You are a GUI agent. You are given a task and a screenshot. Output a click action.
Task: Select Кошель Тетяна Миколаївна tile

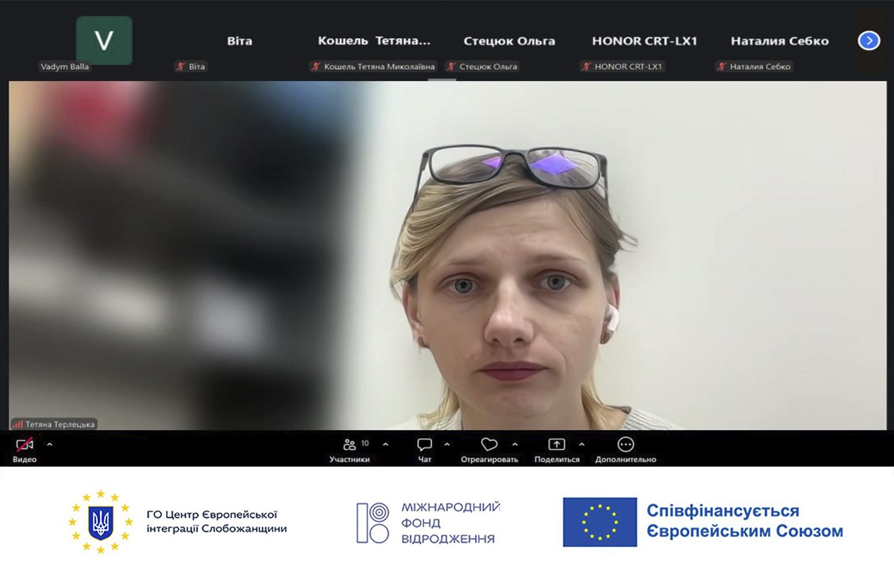[x=374, y=43]
